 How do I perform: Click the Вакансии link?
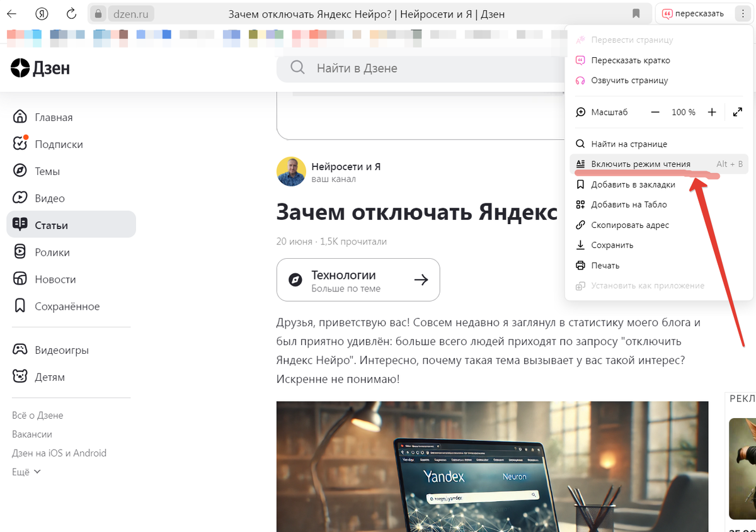point(32,434)
